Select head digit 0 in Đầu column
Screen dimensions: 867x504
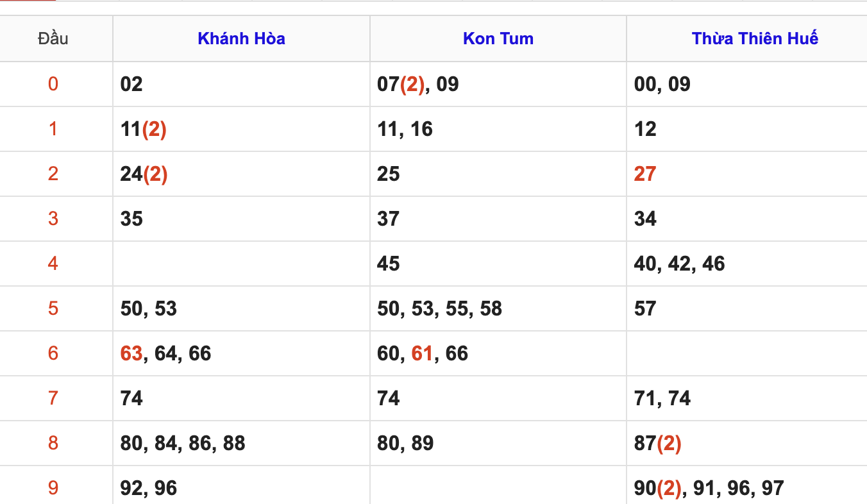(x=53, y=84)
